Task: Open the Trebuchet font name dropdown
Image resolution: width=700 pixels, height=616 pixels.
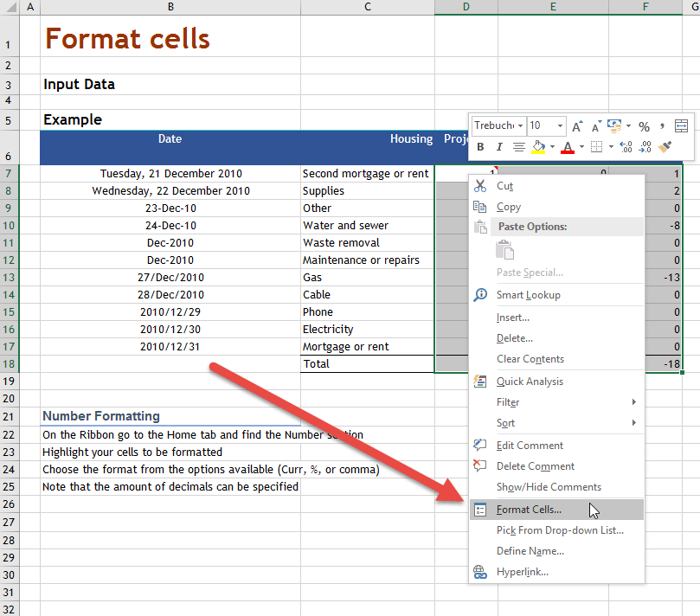Action: pos(521,125)
